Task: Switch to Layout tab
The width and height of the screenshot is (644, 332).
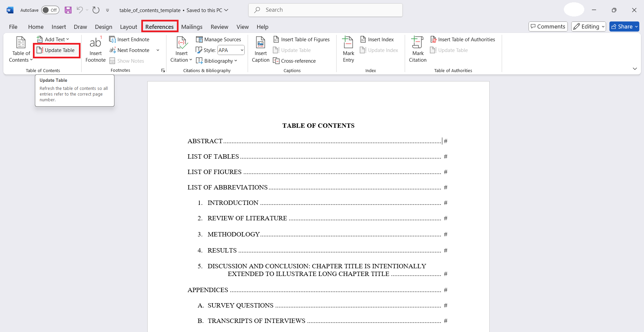Action: pyautogui.click(x=129, y=27)
